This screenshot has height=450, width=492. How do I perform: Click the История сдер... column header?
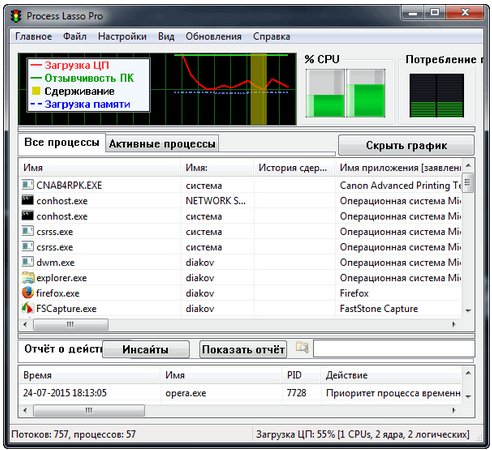[294, 167]
